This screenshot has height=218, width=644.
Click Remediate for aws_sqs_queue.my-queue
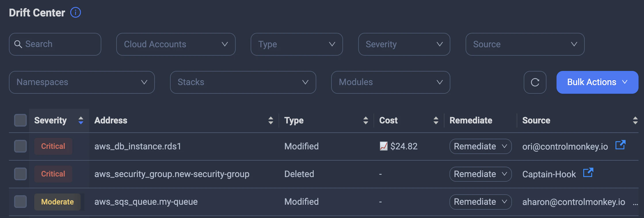pos(480,202)
